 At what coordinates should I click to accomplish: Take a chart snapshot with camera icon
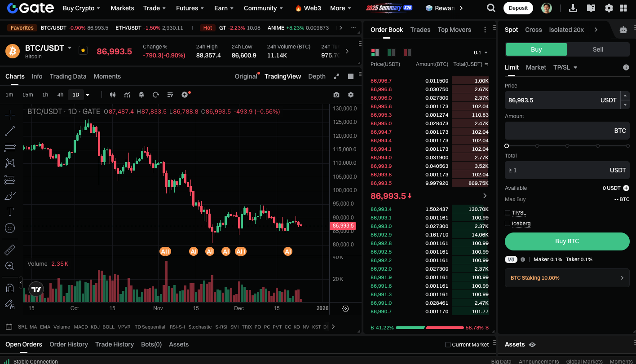(x=336, y=95)
